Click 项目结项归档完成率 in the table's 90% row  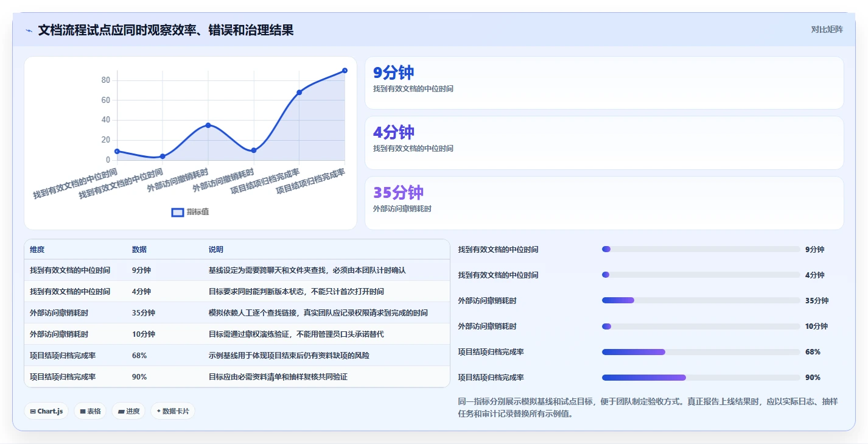(x=63, y=377)
